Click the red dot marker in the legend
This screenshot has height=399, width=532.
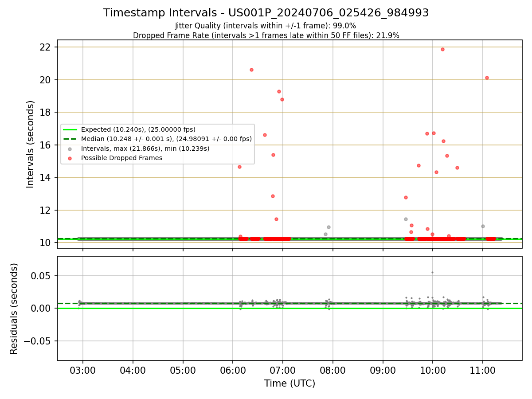point(70,158)
